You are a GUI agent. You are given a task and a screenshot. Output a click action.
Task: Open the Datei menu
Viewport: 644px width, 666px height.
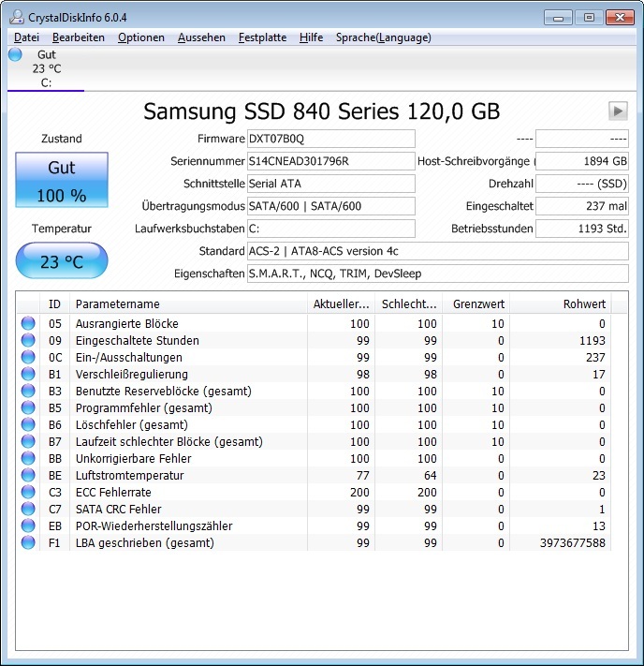[26, 37]
